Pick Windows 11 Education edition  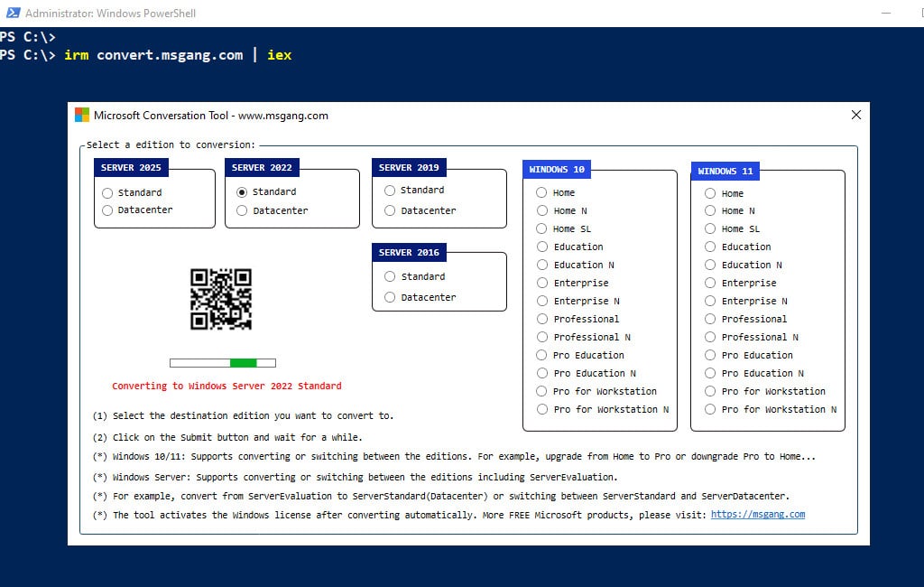[x=710, y=247]
